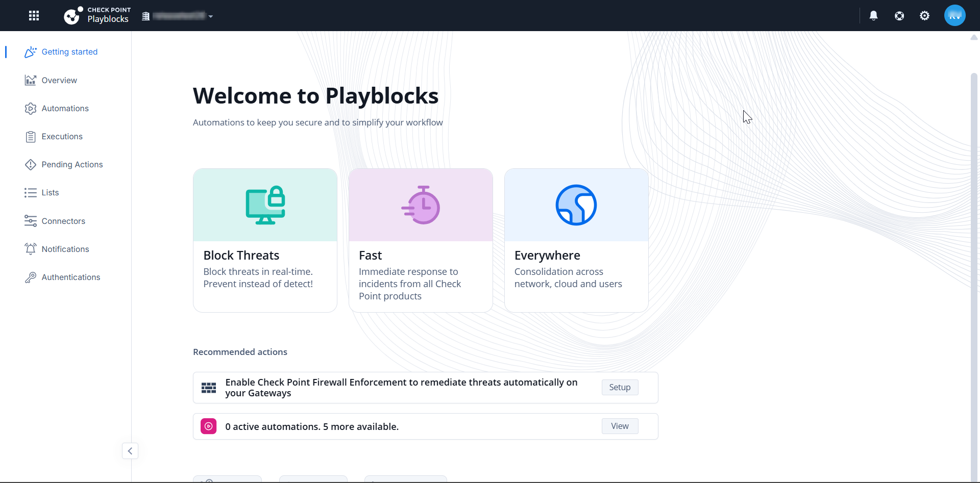
Task: Click the Block Threats lock monitor icon
Action: tap(265, 205)
